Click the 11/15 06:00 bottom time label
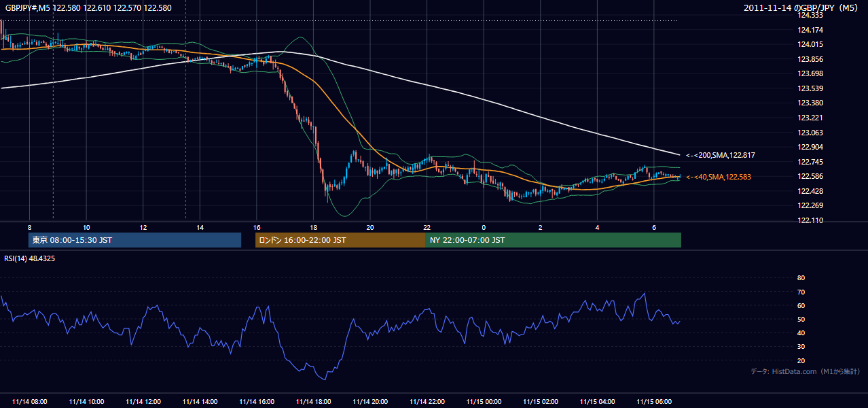This screenshot has width=868, height=408. [x=654, y=402]
